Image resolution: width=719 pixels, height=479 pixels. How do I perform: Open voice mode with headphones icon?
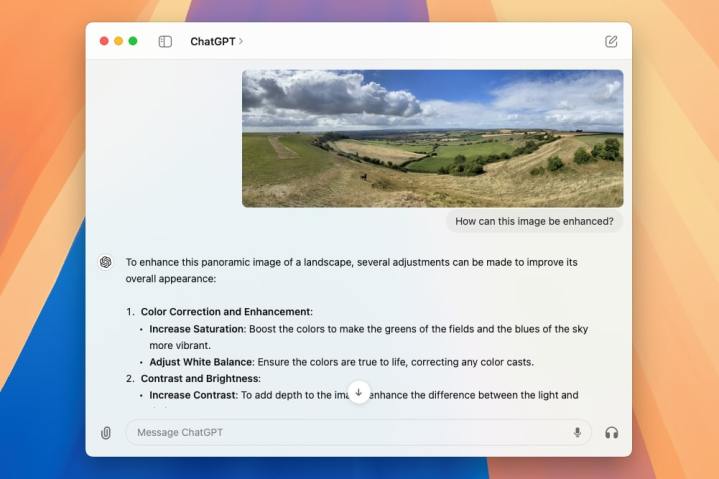[611, 432]
